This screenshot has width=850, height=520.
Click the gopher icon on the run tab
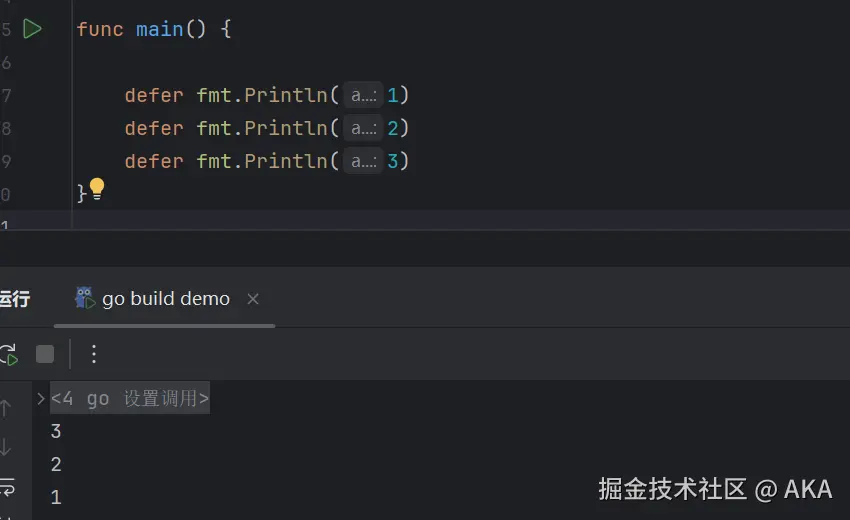point(84,298)
